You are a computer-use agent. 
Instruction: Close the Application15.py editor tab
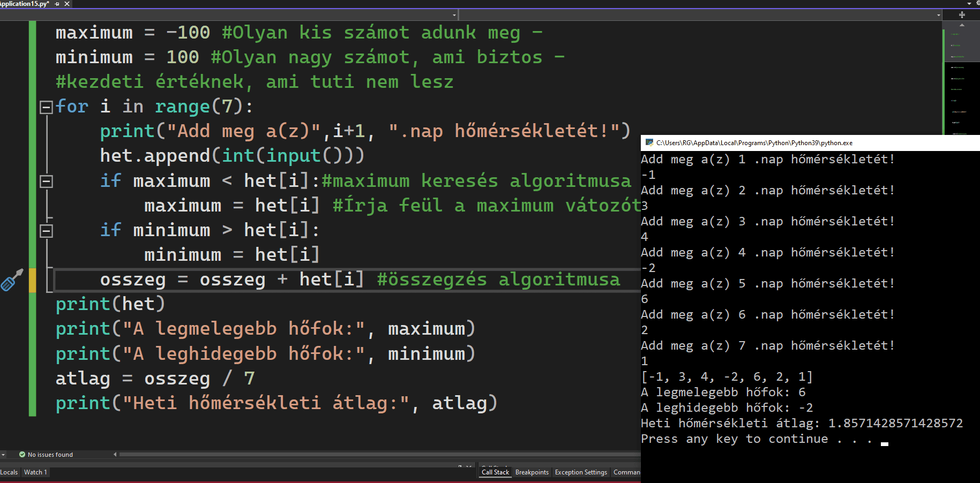[67, 4]
